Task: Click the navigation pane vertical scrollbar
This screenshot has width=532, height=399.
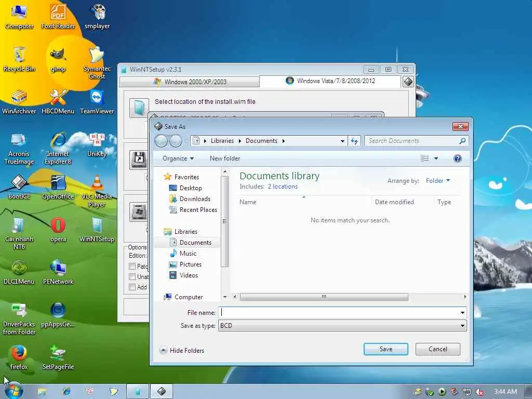Action: click(x=224, y=220)
